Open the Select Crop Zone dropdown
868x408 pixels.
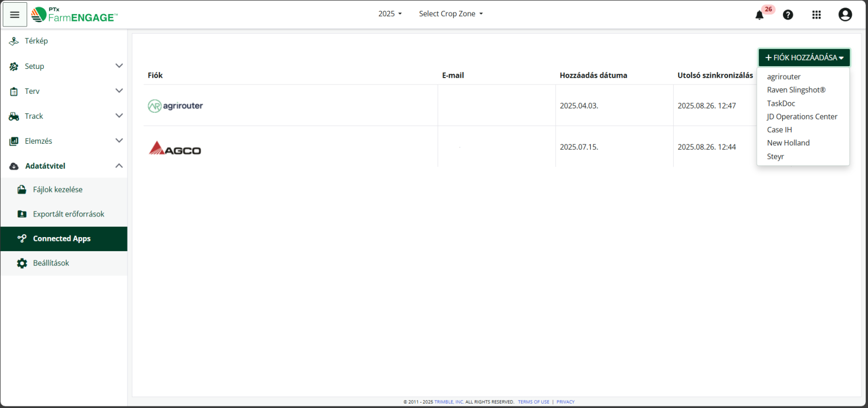(x=451, y=14)
